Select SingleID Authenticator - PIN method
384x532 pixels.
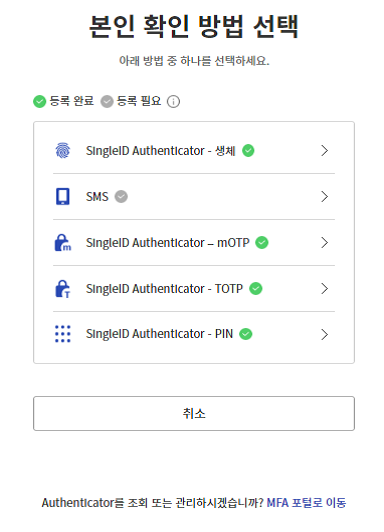point(194,334)
